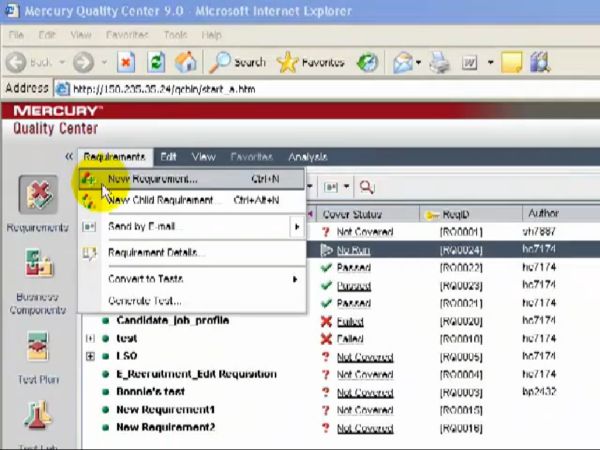Open the browser Search magnifier
Image resolution: width=600 pixels, height=450 pixels.
(x=237, y=62)
